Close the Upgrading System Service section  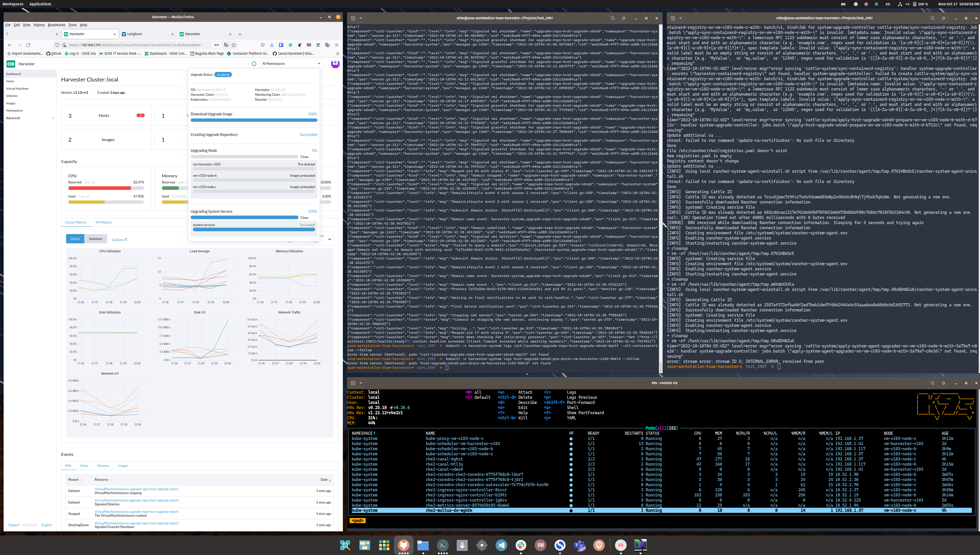point(304,217)
